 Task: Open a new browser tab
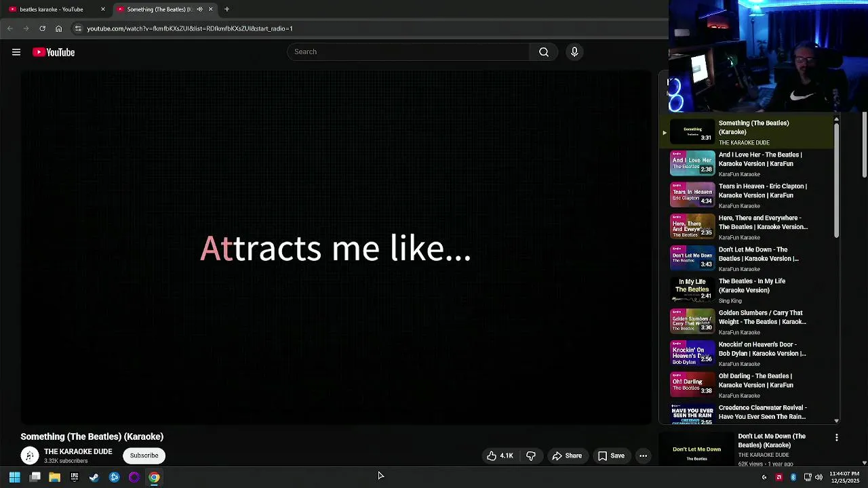point(226,9)
